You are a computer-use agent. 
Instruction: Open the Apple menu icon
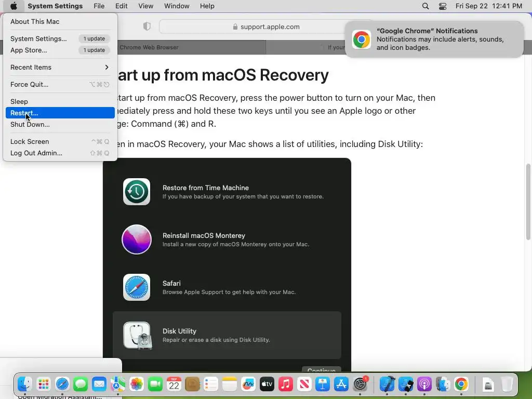click(x=14, y=6)
